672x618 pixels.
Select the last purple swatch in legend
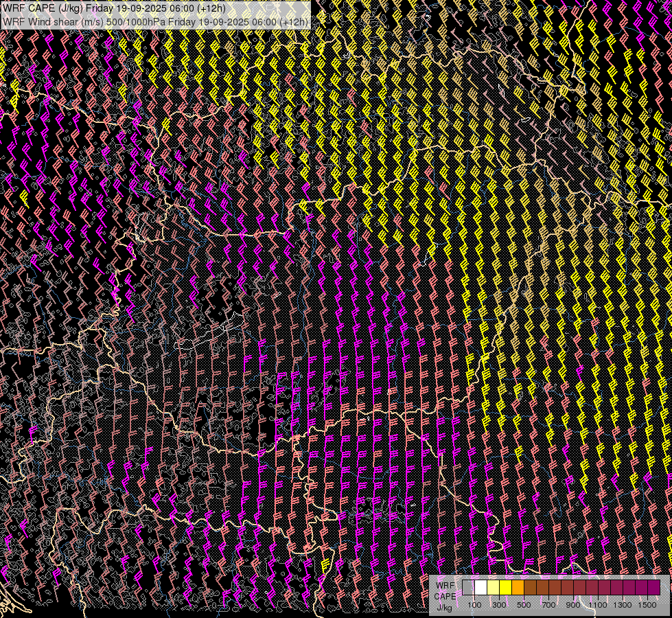tap(653, 588)
